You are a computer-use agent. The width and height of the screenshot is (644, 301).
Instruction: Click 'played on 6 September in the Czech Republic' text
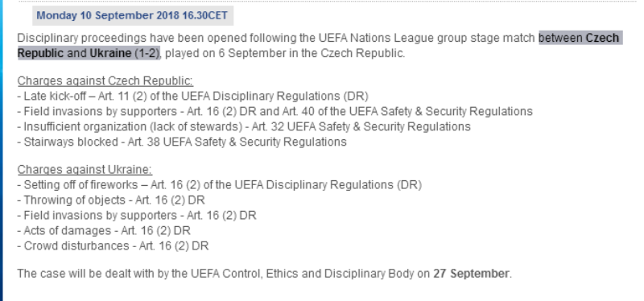tap(284, 53)
